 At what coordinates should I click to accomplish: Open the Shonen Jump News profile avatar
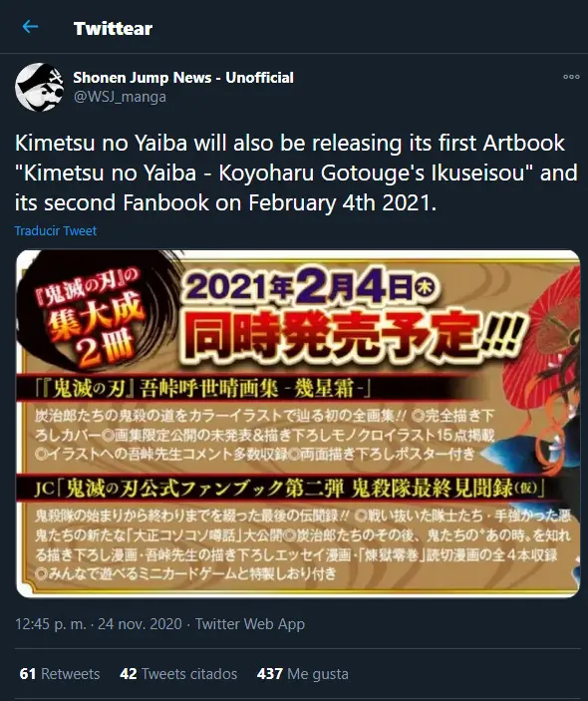39,87
